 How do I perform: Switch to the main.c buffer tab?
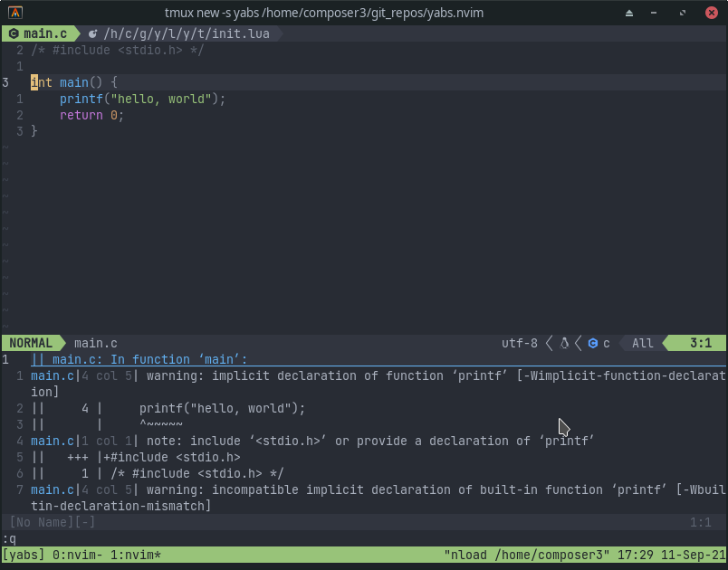[x=41, y=33]
